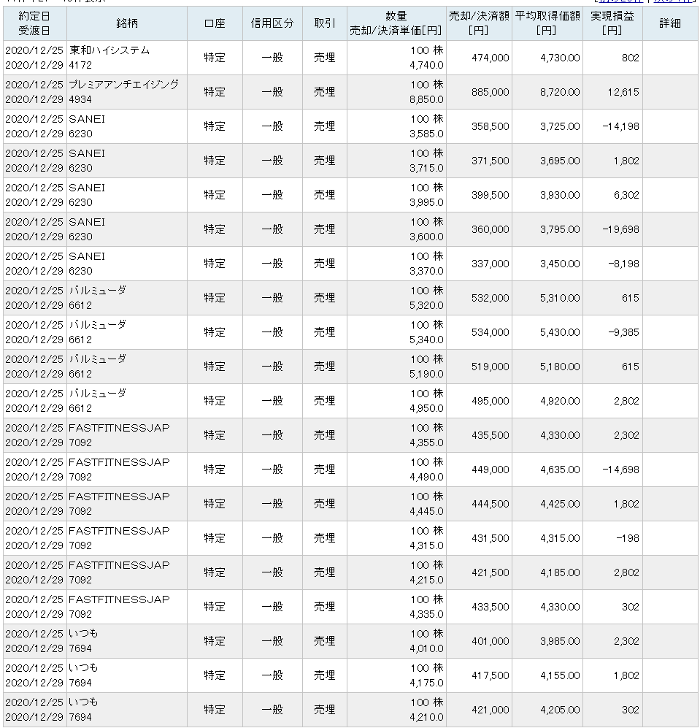Click the 口座 column header

coord(215,23)
